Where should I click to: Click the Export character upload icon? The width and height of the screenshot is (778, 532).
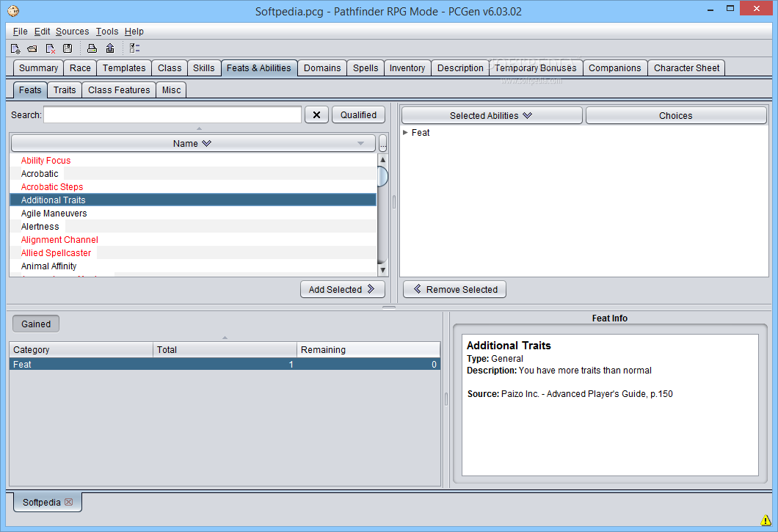click(109, 48)
